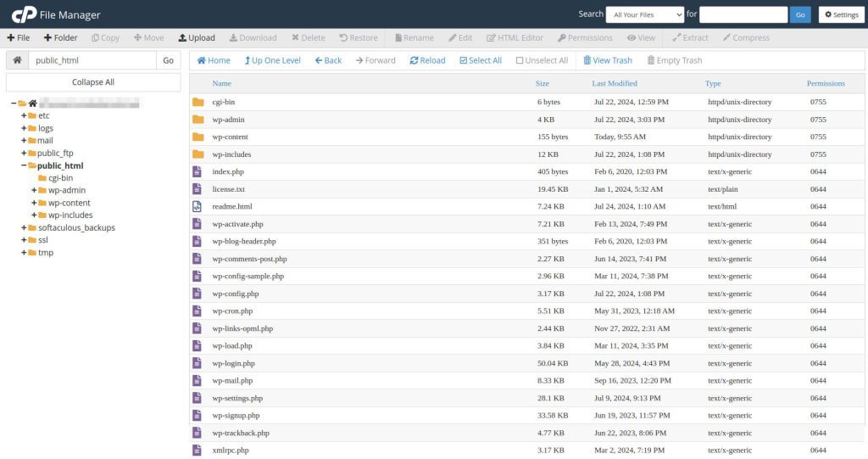
Task: Expand the tmp folder in tree
Action: coord(24,252)
